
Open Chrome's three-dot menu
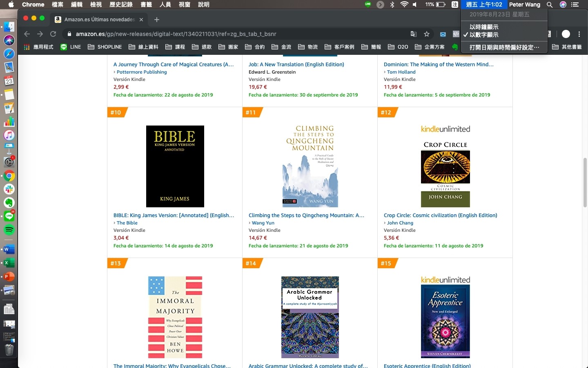579,34
